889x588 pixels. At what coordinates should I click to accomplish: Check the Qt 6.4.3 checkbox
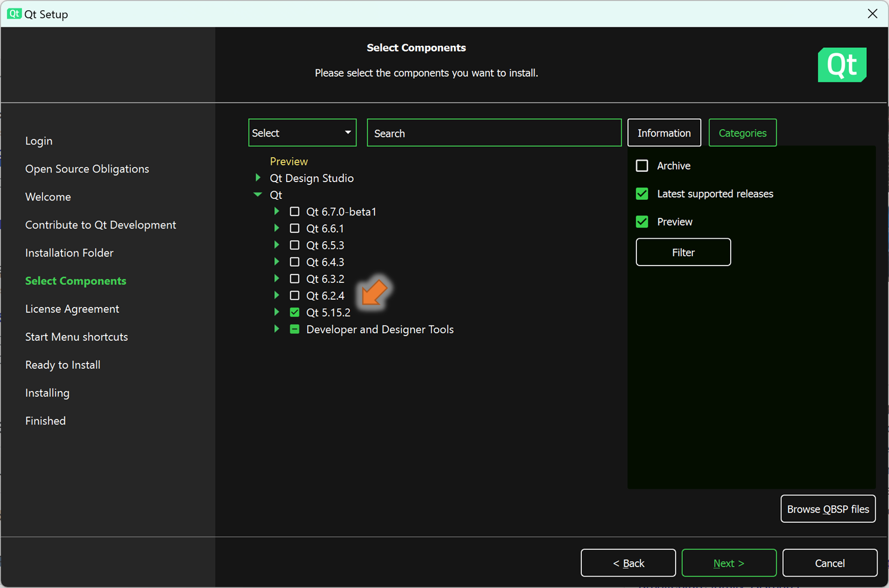coord(295,261)
